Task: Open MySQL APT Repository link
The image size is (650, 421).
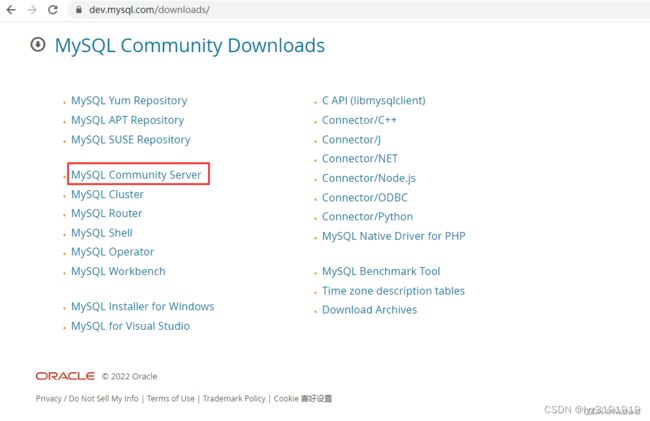Action: click(127, 120)
